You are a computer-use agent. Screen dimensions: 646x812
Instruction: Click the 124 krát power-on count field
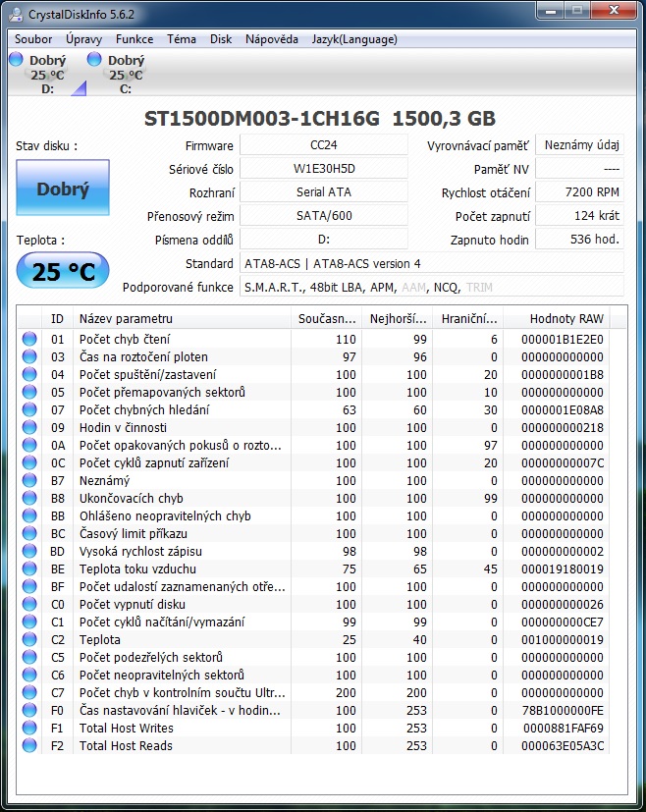579,215
